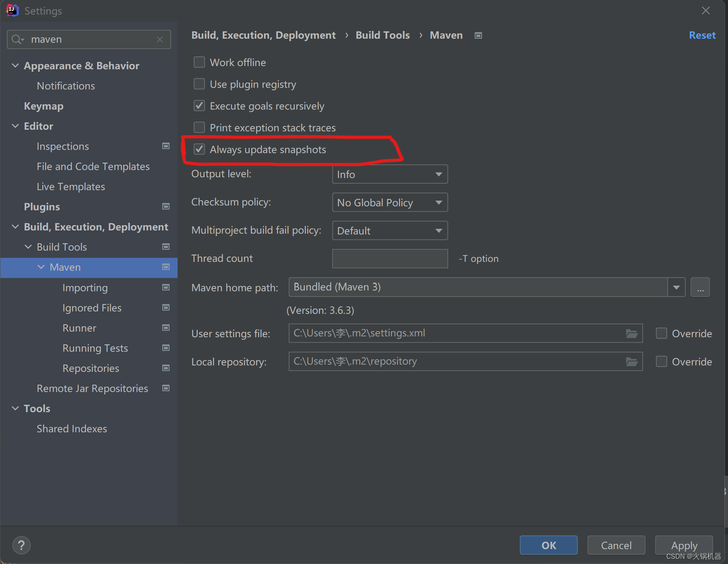Click Cancel button
The image size is (728, 564).
(616, 545)
